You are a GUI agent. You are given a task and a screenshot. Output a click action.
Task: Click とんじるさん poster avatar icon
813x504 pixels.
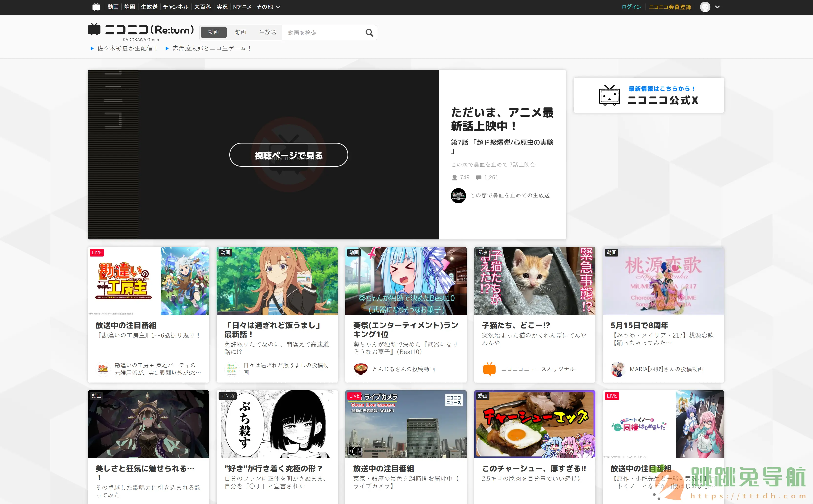(x=360, y=369)
